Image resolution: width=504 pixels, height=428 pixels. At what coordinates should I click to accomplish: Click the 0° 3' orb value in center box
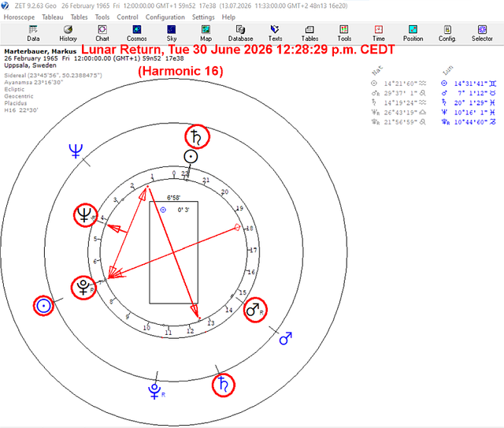(183, 210)
